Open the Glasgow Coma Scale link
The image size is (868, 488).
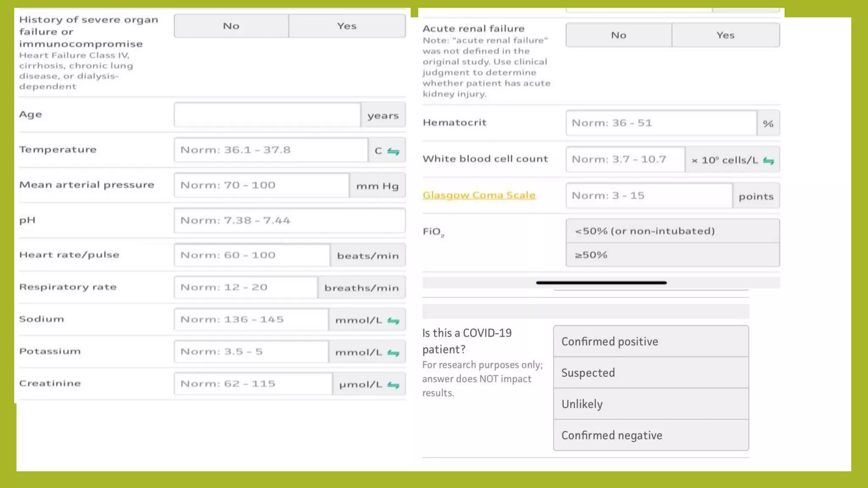(479, 195)
